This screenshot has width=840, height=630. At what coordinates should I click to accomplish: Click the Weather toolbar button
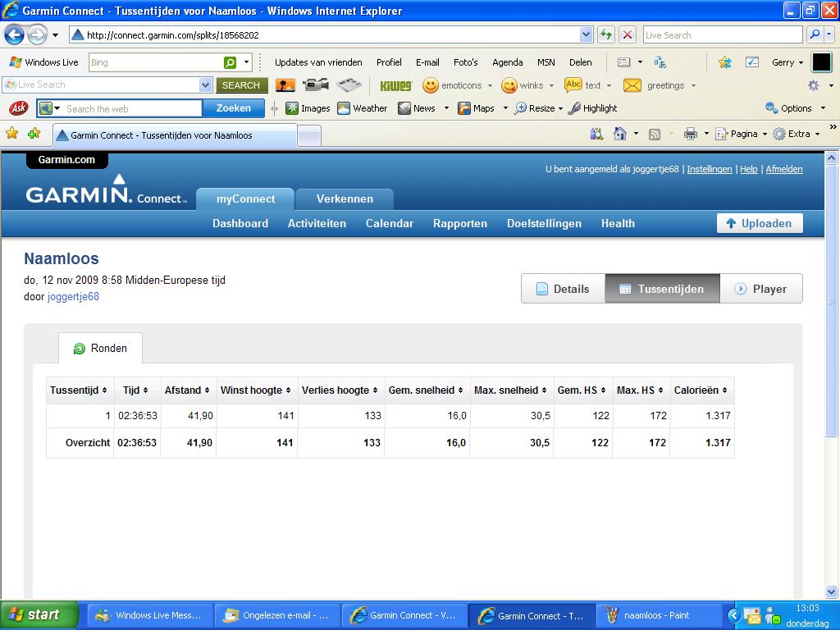362,108
